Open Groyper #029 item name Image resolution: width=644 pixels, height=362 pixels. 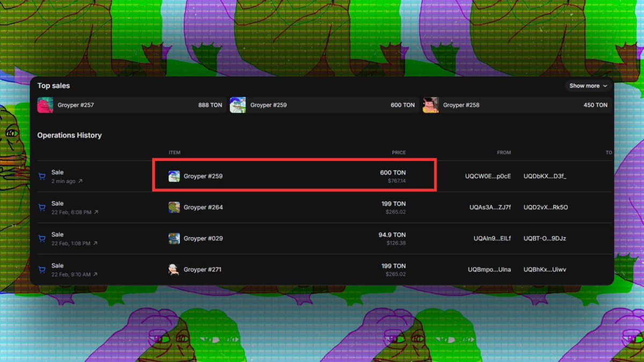(x=203, y=238)
